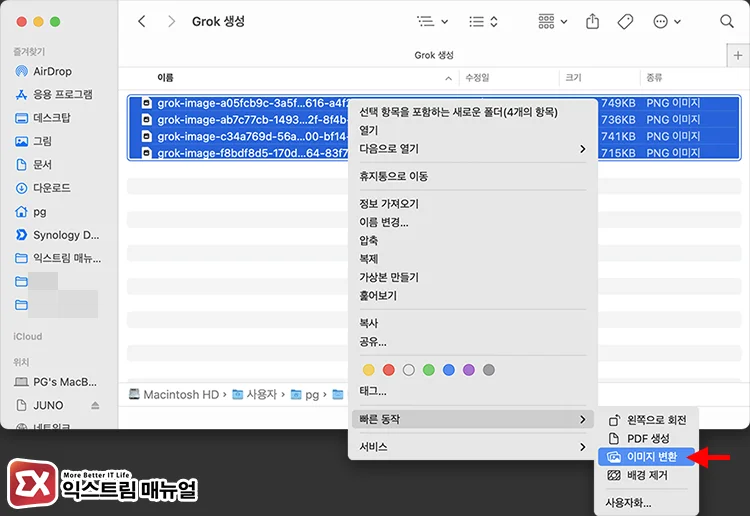Viewport: 750px width, 516px height.
Task: Open view switcher up-down stepper
Action: pyautogui.click(x=494, y=22)
